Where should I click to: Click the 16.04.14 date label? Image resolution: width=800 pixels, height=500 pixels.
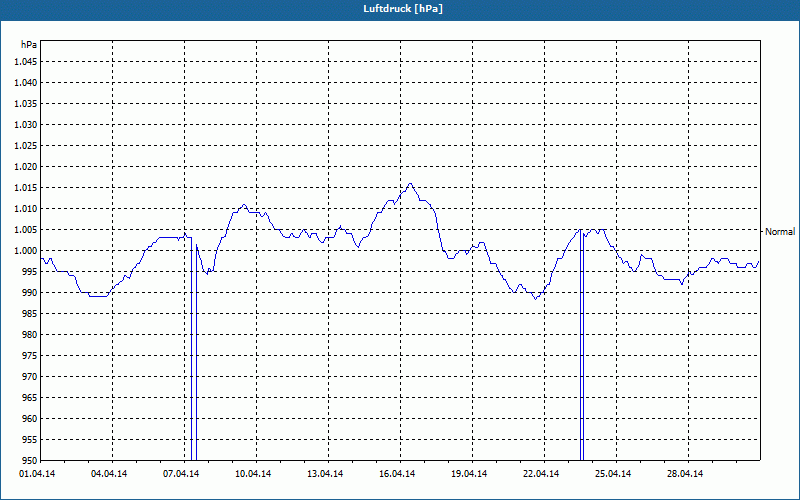[397, 474]
